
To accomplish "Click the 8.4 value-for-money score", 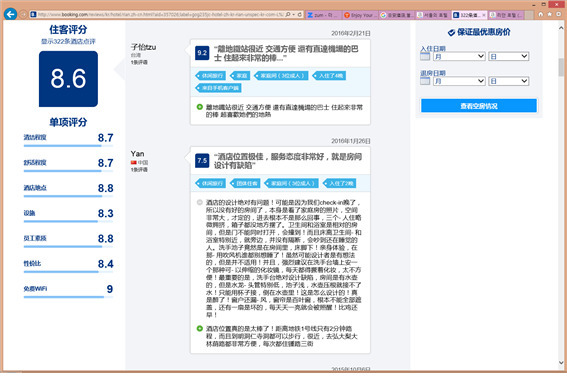I will tap(106, 264).
